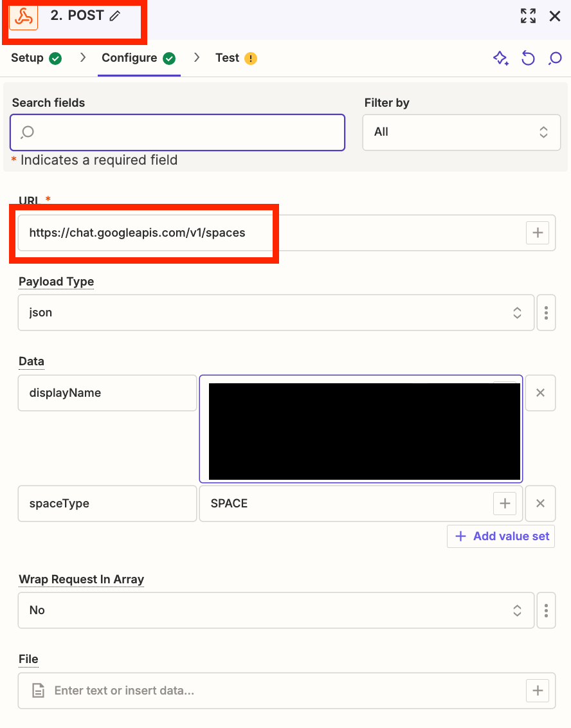Open the Filter by All dropdown
Image resolution: width=571 pixels, height=728 pixels.
click(462, 132)
